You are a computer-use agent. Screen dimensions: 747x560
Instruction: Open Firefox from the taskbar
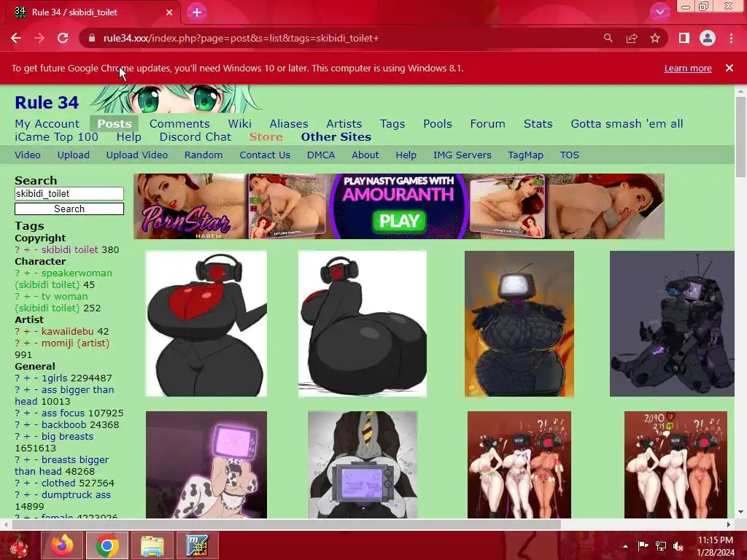[x=63, y=545]
